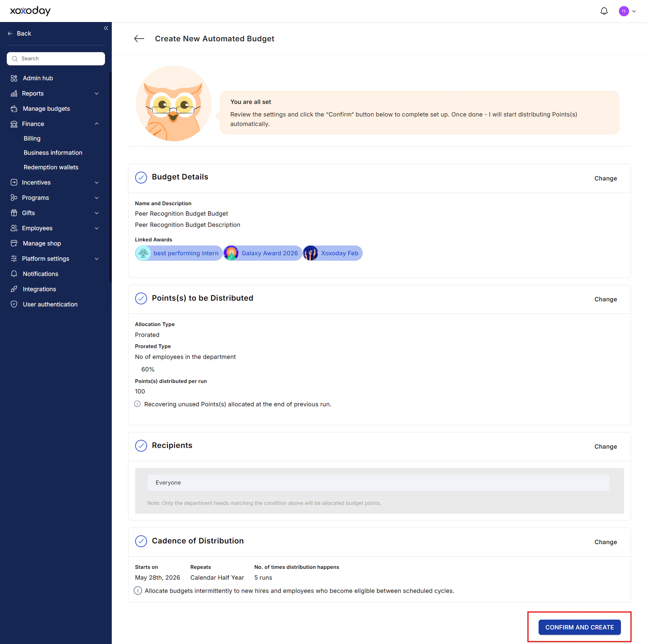Click the back arrow beside page title
The height and width of the screenshot is (644, 647).
pos(139,39)
